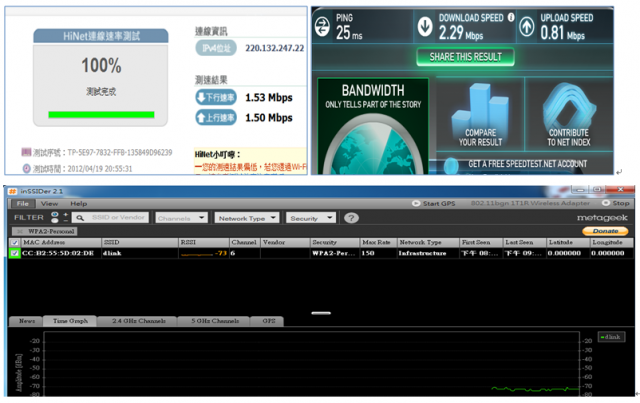Sort by Channel column header
The image size is (640, 403).
244,242
